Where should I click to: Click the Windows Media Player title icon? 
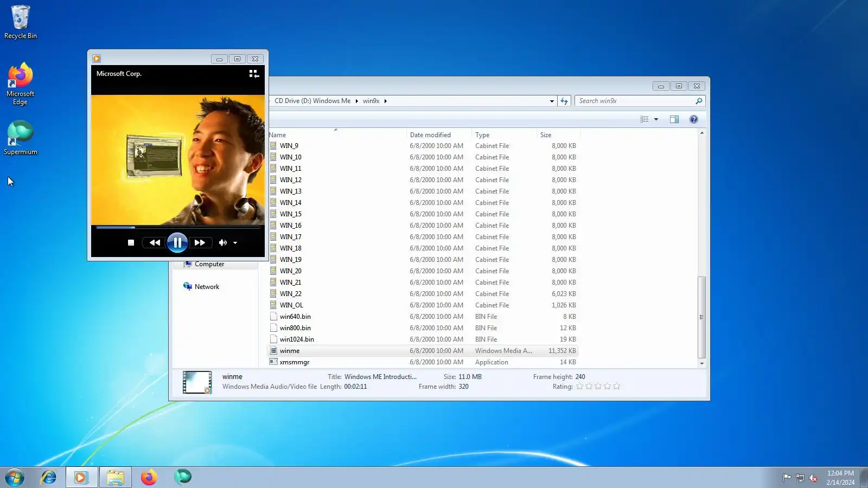coord(97,59)
